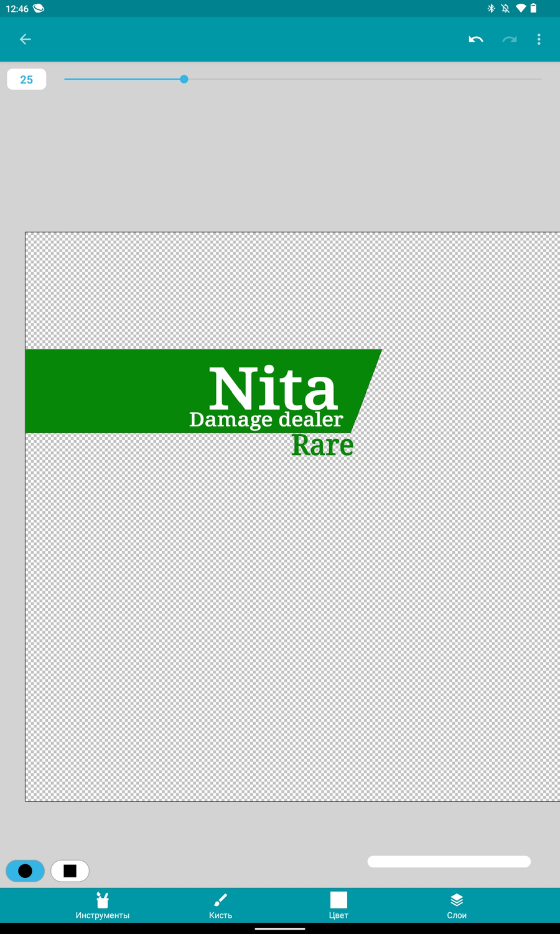560x934 pixels.
Task: Tap the battery status icon
Action: click(533, 8)
